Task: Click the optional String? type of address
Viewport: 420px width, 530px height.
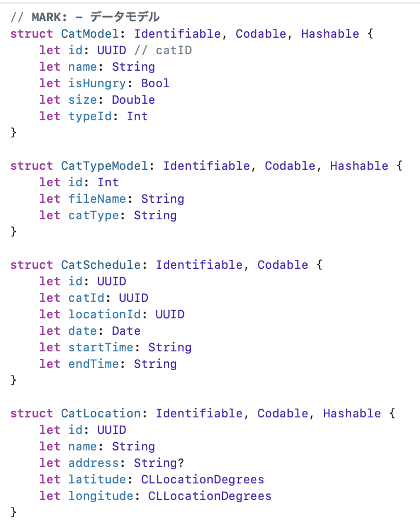Action: 159,463
